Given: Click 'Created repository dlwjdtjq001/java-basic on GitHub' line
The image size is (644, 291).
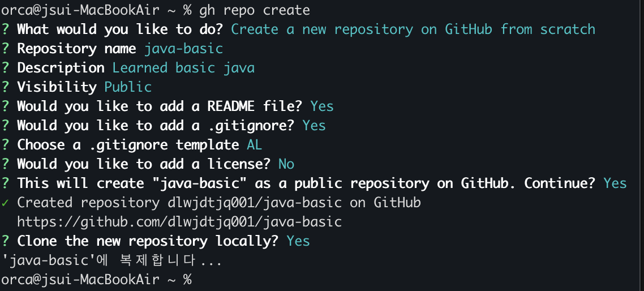Looking at the screenshot, I should tap(219, 202).
